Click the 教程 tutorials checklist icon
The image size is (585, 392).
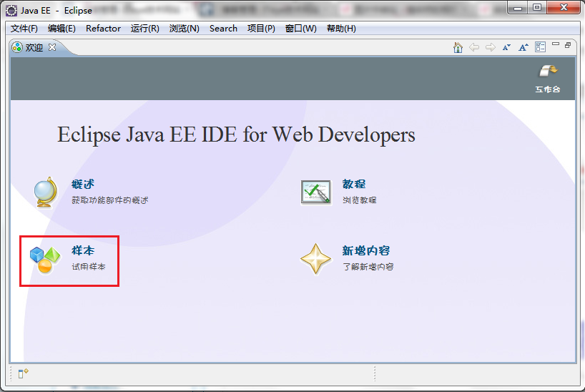click(315, 192)
